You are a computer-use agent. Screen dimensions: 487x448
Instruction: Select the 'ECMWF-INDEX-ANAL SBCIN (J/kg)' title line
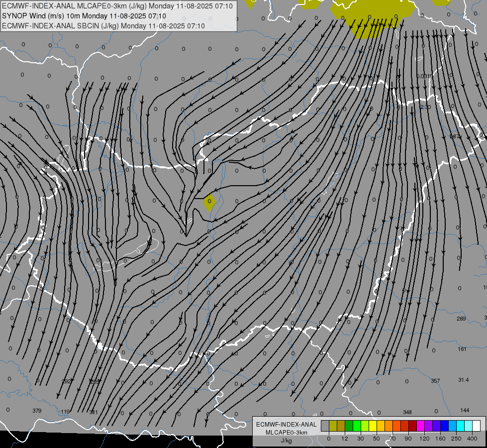coord(103,26)
